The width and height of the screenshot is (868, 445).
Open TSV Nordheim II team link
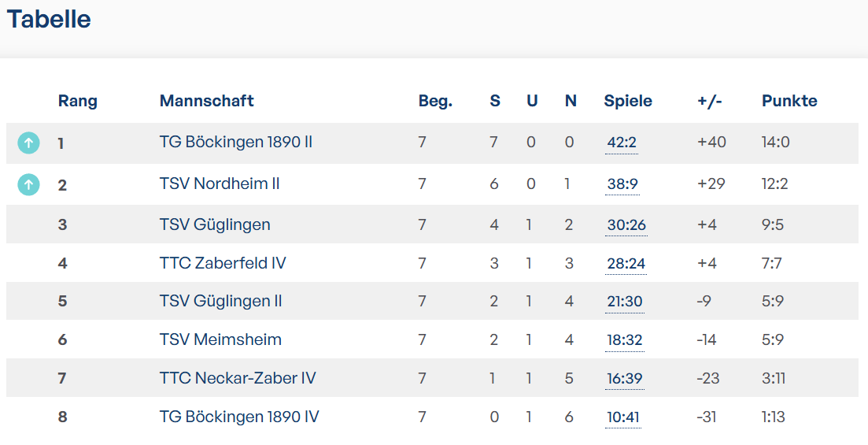(220, 184)
